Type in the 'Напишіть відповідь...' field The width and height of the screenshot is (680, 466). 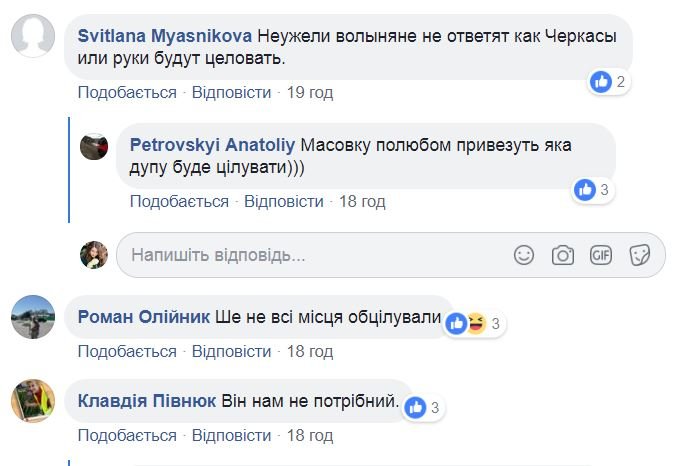click(x=310, y=255)
